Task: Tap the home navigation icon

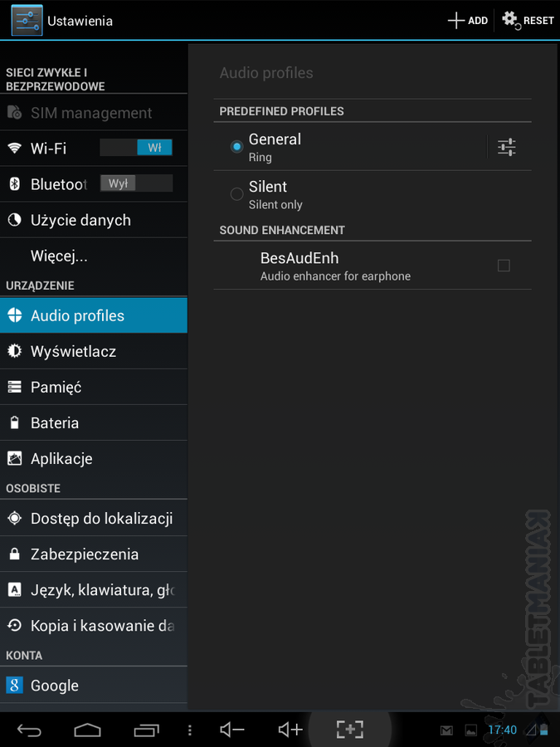Action: pyautogui.click(x=87, y=730)
